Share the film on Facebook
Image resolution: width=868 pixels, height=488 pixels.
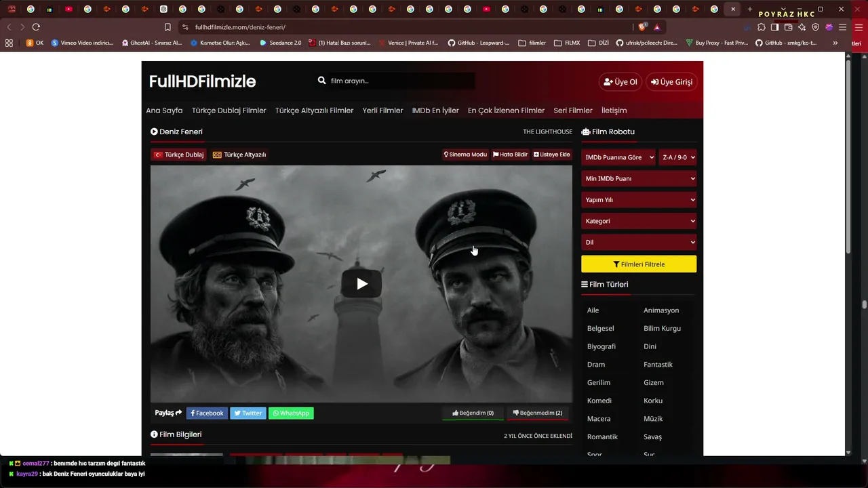coord(206,413)
